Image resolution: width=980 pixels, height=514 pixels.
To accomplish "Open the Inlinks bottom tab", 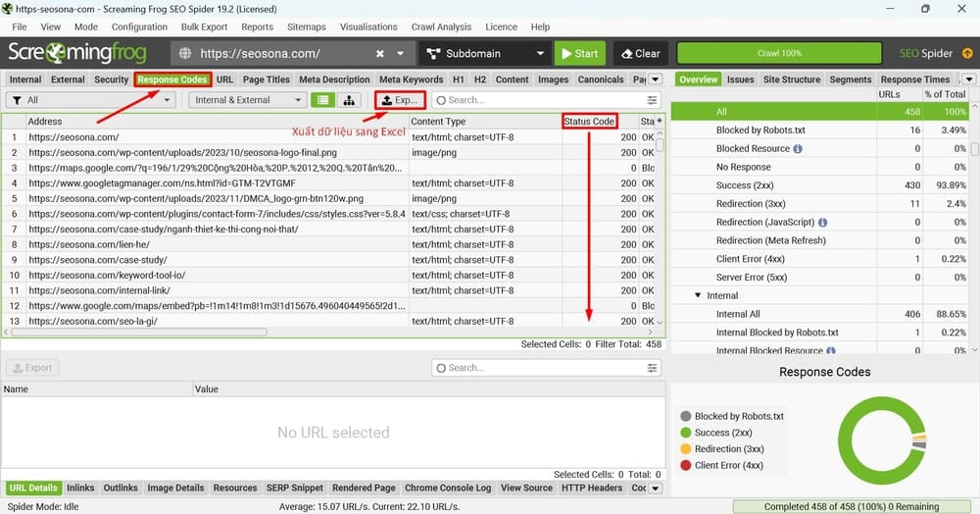I will pyautogui.click(x=80, y=488).
